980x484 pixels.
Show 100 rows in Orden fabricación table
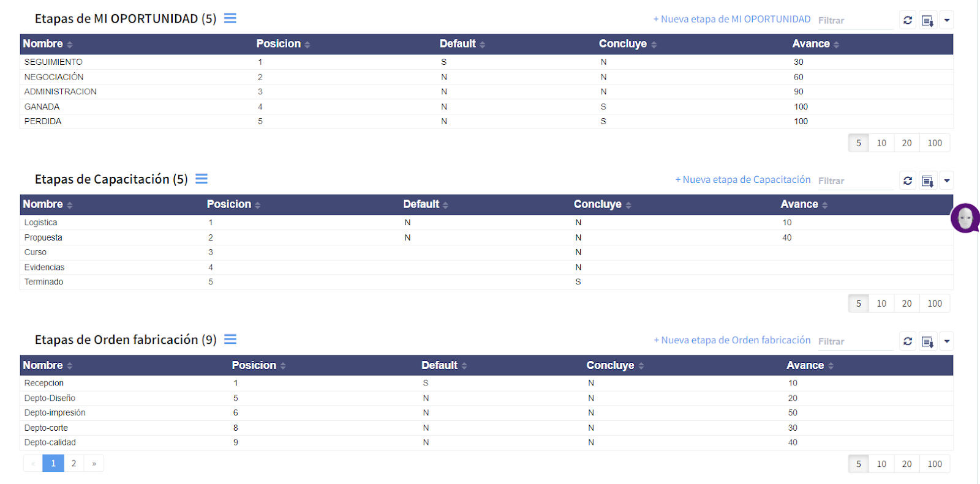(935, 464)
